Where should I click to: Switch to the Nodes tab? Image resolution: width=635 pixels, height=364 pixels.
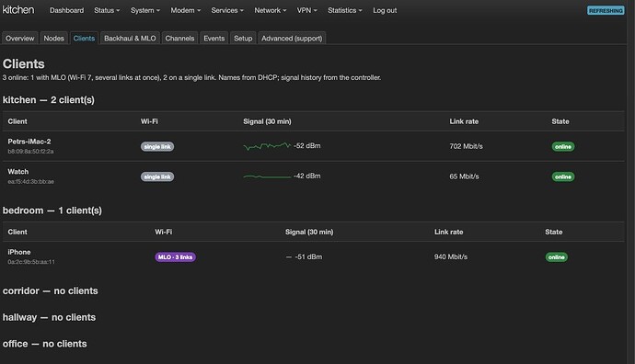coord(54,39)
